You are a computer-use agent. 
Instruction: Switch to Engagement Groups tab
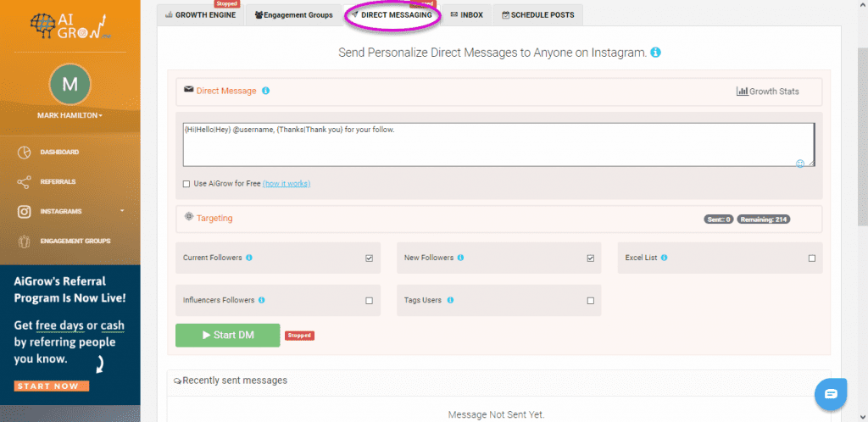(x=293, y=15)
